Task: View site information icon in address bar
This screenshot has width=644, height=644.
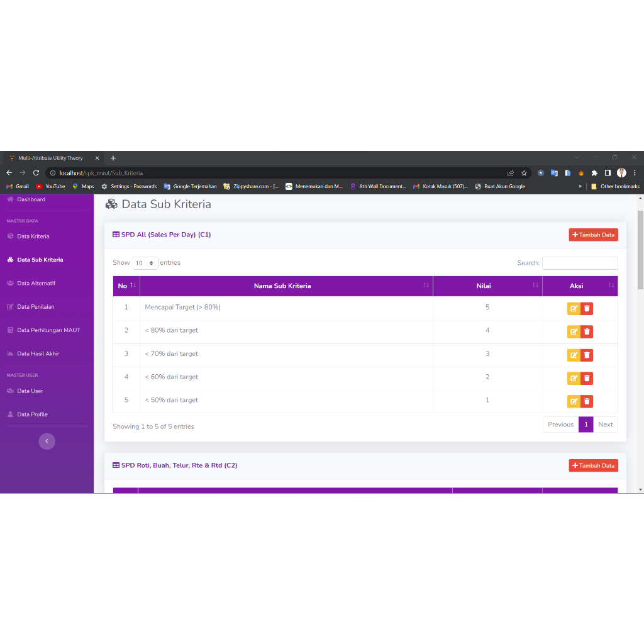Action: (x=53, y=173)
